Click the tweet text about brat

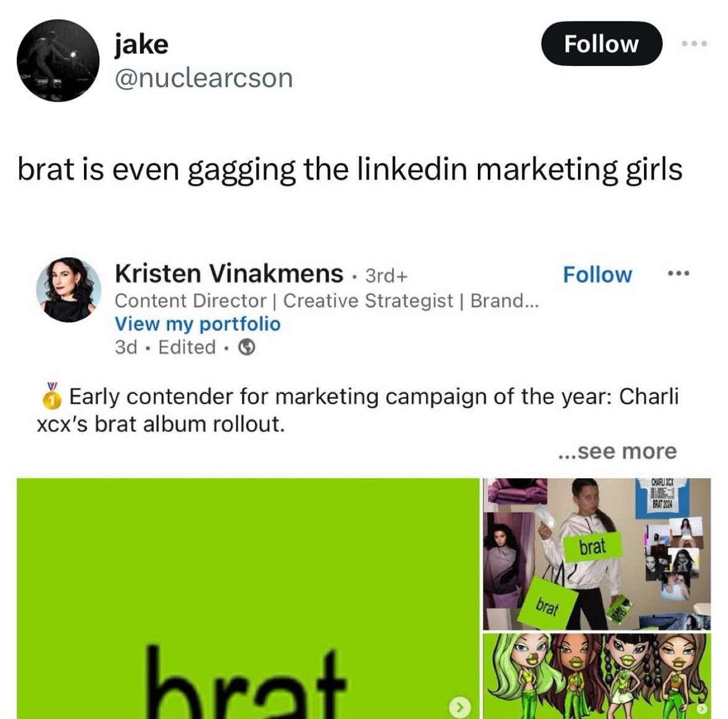350,170
